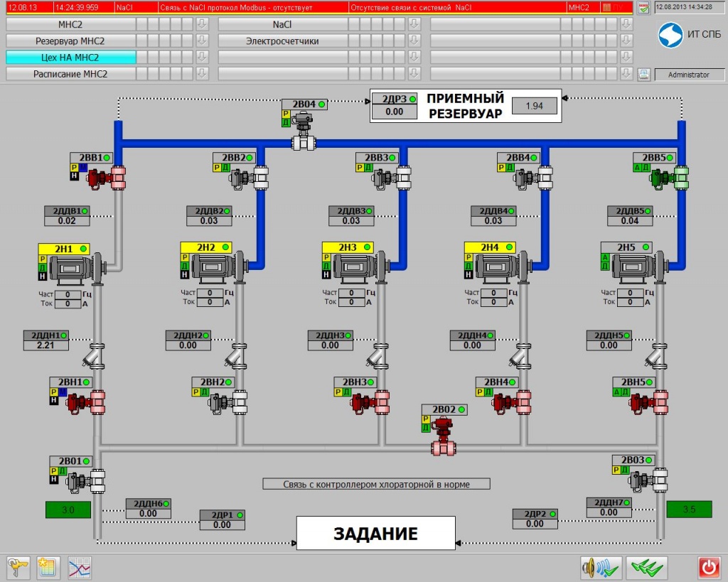Select the 2В01 outlet valve
This screenshot has height=582, width=728.
click(x=86, y=481)
